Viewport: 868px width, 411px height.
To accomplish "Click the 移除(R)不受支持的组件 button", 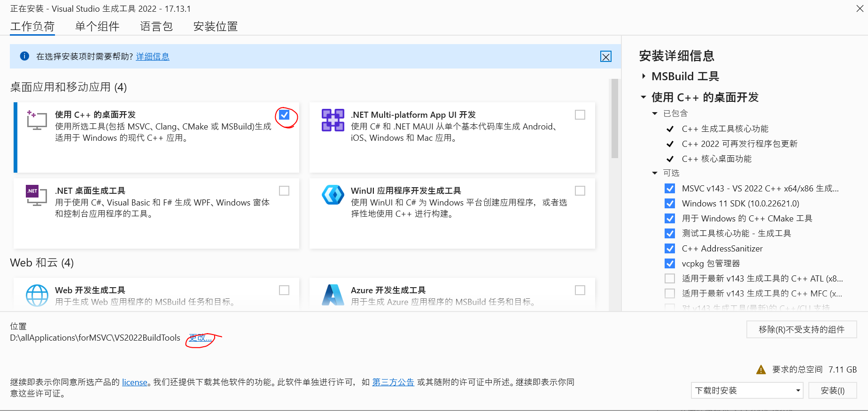I will pyautogui.click(x=802, y=329).
